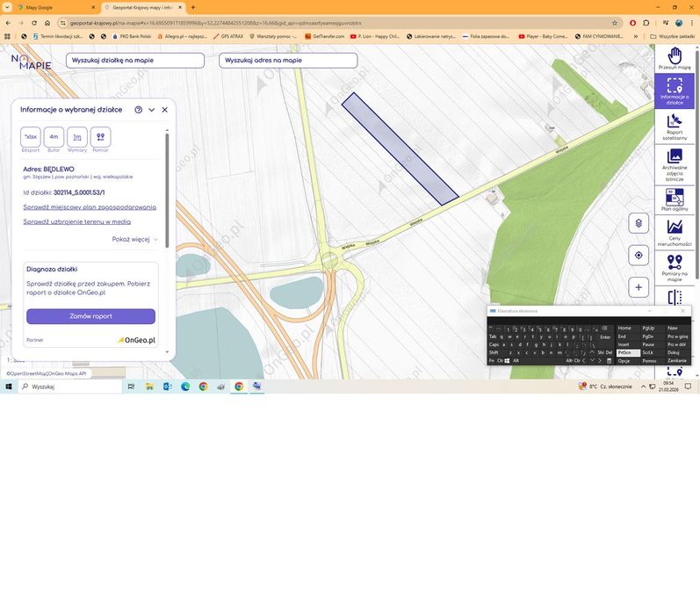The image size is (700, 614).
Task: Go to browser home page
Action: pyautogui.click(x=47, y=23)
